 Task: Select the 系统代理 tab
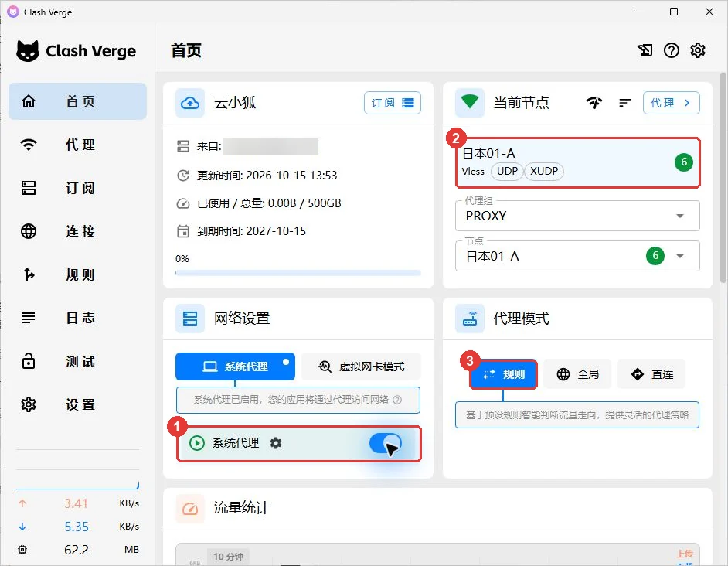click(235, 367)
